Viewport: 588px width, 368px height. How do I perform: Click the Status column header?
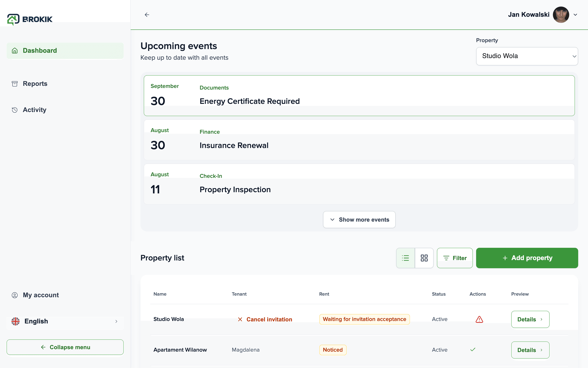439,294
